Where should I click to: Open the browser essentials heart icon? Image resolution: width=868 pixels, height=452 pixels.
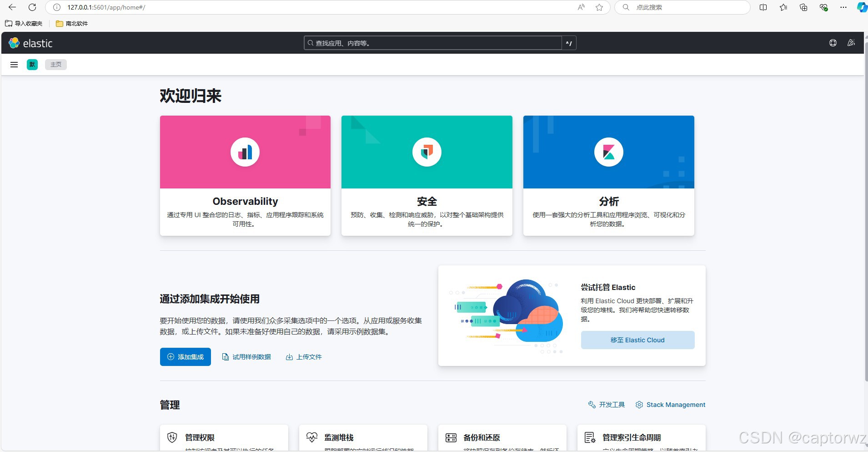pyautogui.click(x=823, y=7)
